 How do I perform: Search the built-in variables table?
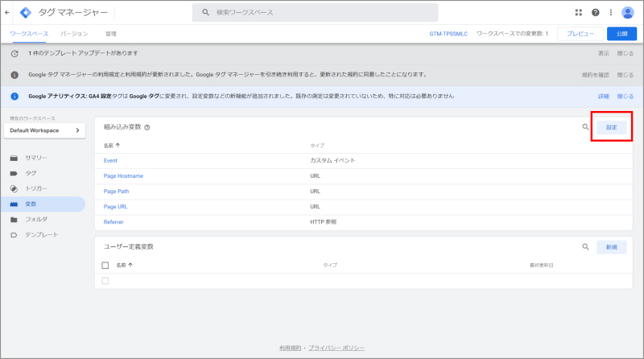[585, 127]
